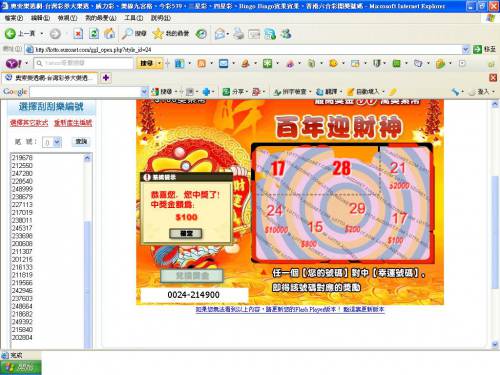Click the query button next to tail number dropdown
Image resolution: width=500 pixels, height=375 pixels.
tap(81, 142)
